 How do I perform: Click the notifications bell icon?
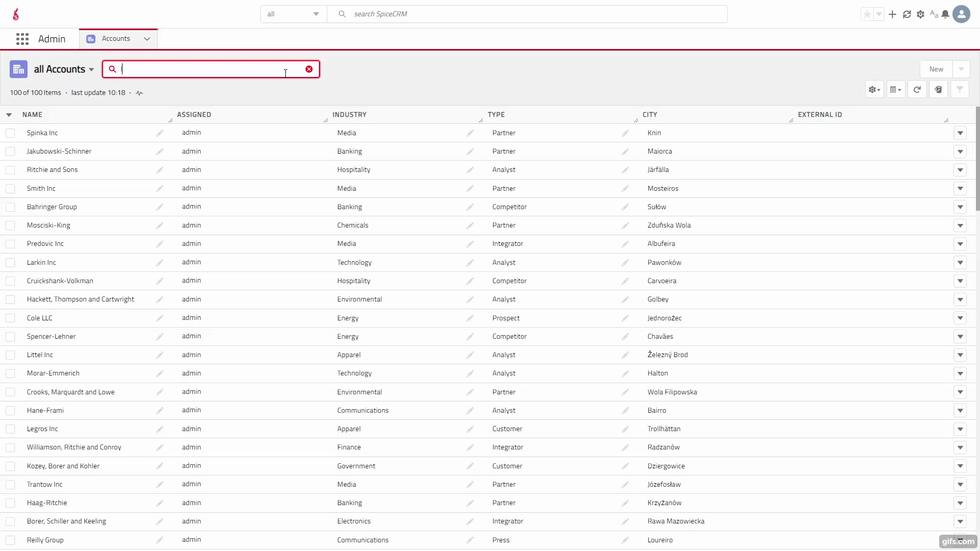click(945, 14)
